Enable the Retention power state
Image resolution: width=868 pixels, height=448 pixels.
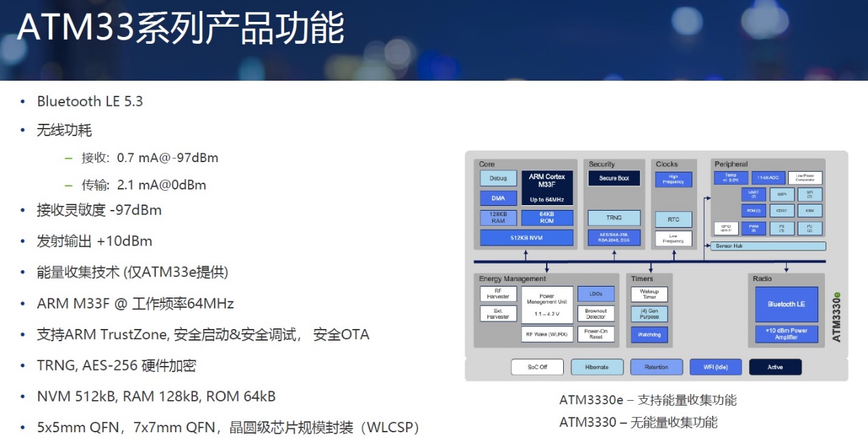[656, 367]
